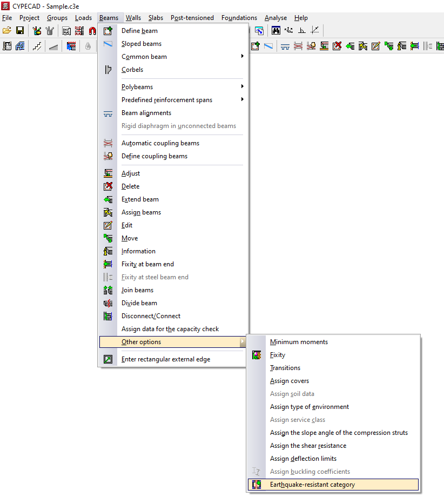
Task: Expand Predefined reinforcement spans submenu arrow
Action: click(x=243, y=99)
